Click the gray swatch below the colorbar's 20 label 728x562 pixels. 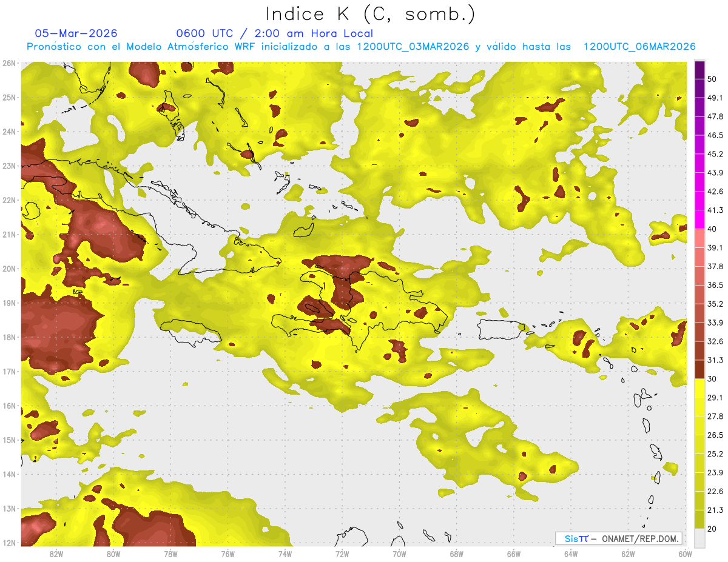pos(699,538)
